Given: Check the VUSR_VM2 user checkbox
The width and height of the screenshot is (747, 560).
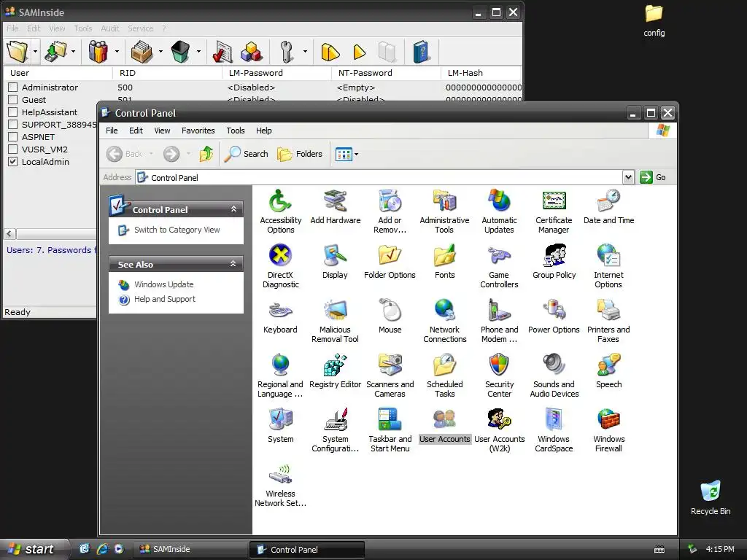Looking at the screenshot, I should (13, 149).
